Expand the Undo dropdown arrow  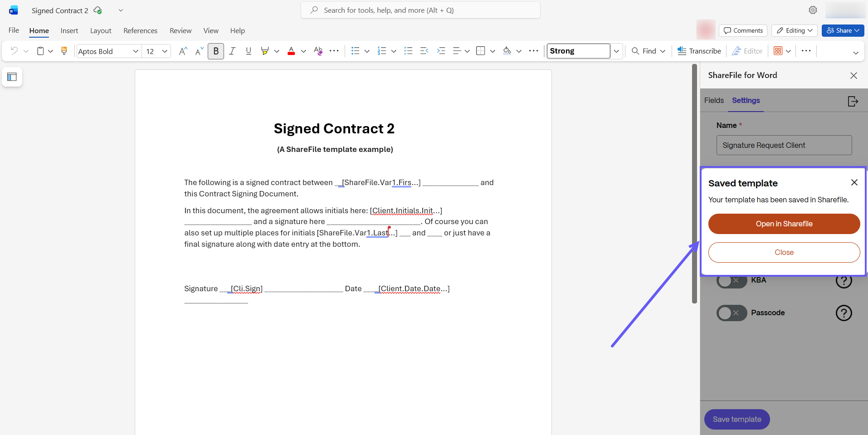(26, 51)
